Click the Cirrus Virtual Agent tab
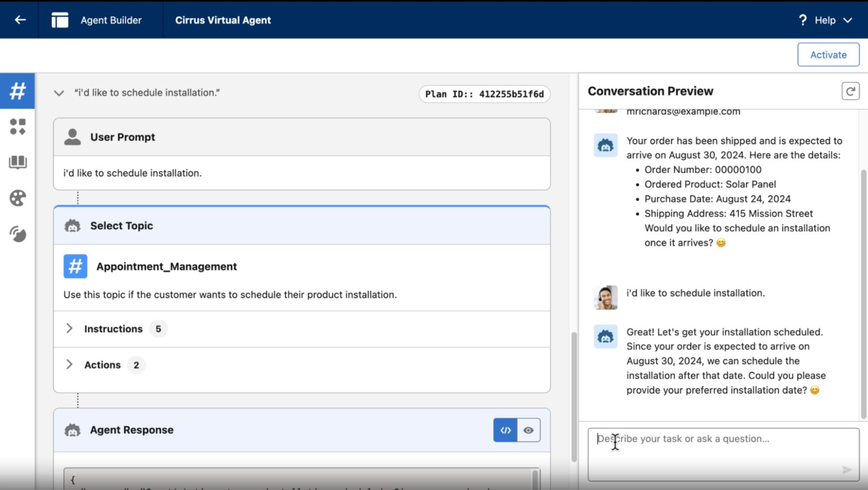 [x=223, y=20]
